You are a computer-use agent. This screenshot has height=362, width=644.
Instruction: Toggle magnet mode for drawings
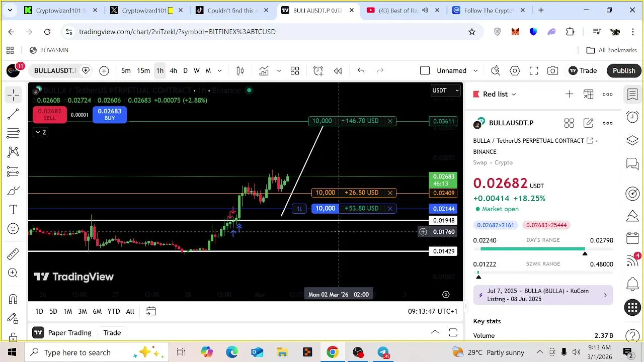tap(14, 299)
